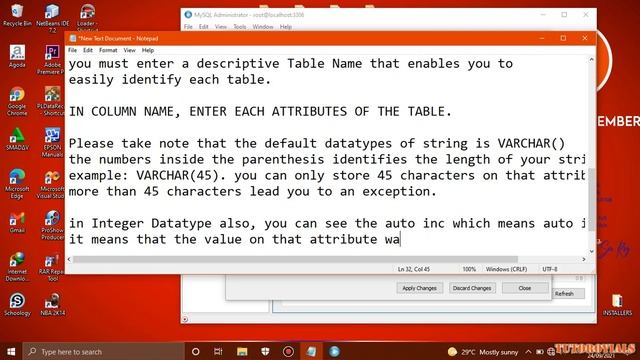Click Notepad horizontal scroll right arrow
The width and height of the screenshot is (640, 360).
tap(584, 259)
